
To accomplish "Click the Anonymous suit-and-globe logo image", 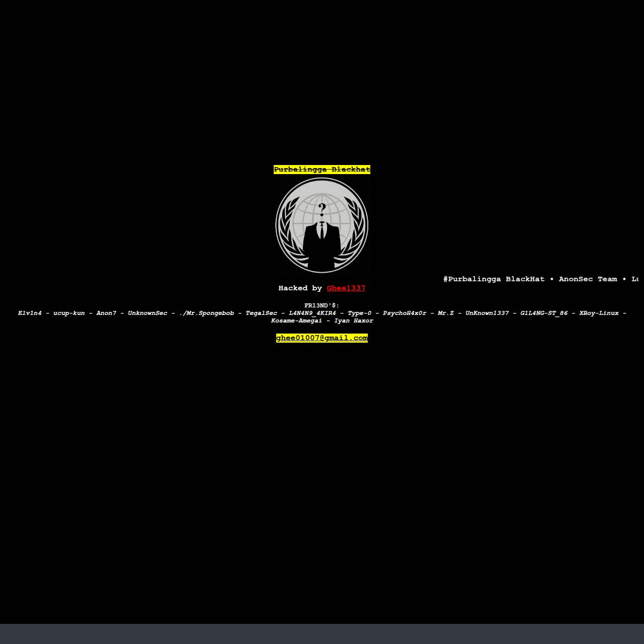I will coord(322,225).
